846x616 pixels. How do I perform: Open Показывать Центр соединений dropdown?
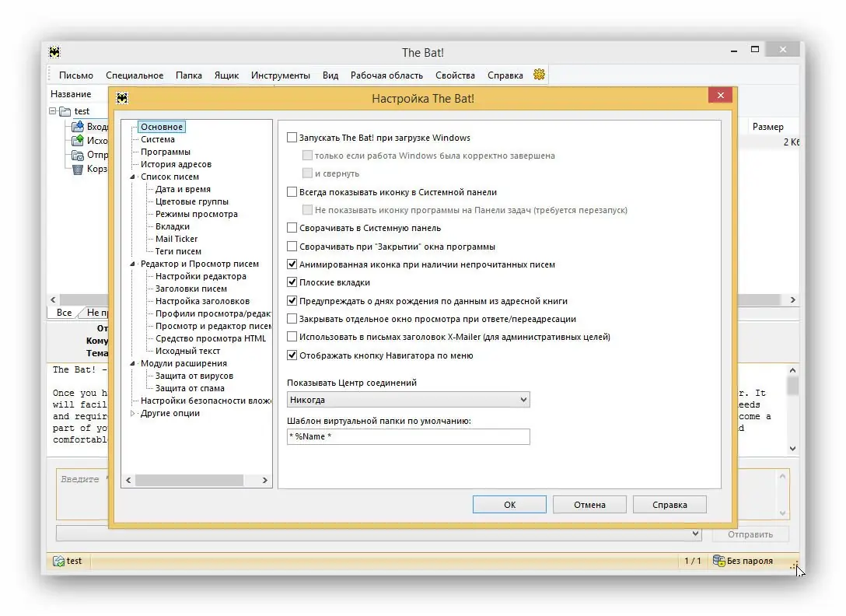point(408,400)
